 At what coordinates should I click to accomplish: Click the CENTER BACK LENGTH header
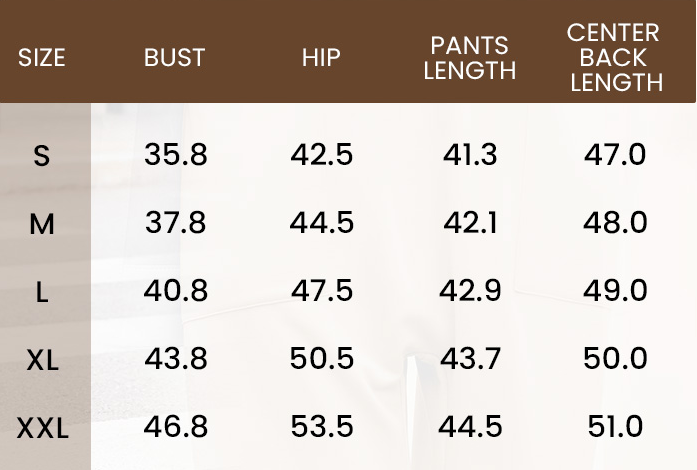click(x=615, y=57)
